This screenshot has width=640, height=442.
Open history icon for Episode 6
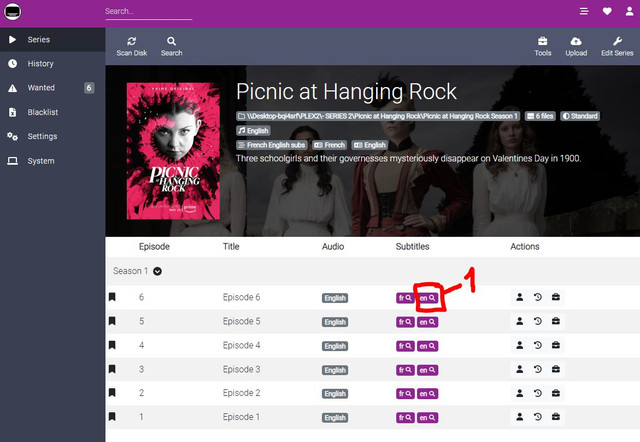pos(538,297)
